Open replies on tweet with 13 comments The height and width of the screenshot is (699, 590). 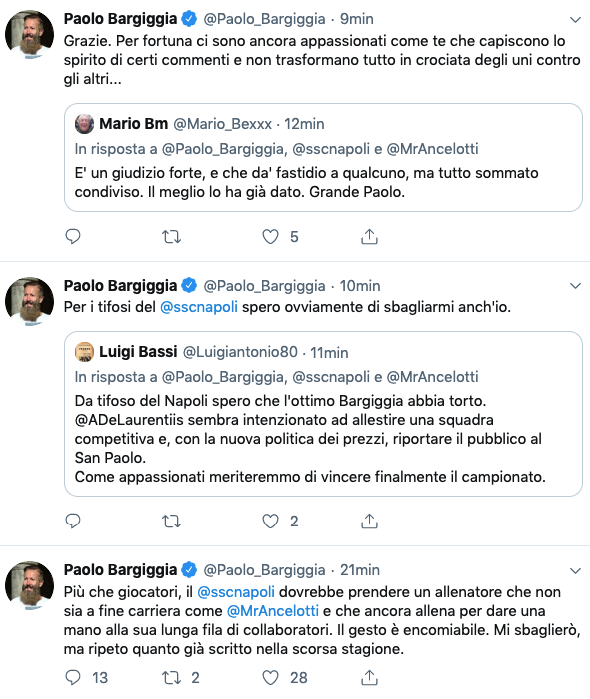coord(73,678)
